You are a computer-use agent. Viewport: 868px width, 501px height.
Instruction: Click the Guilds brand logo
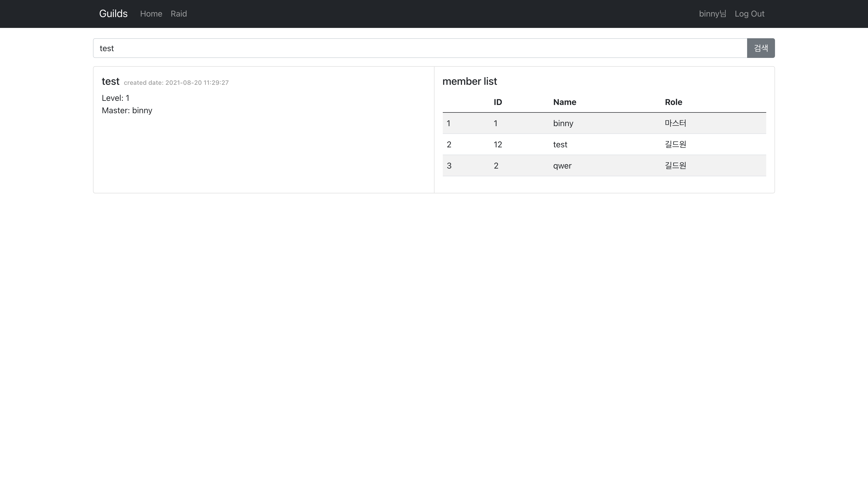[113, 13]
